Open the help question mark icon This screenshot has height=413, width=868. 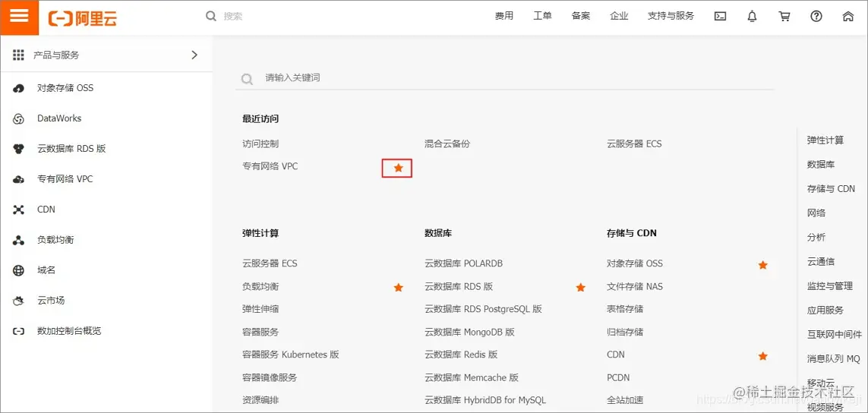816,17
